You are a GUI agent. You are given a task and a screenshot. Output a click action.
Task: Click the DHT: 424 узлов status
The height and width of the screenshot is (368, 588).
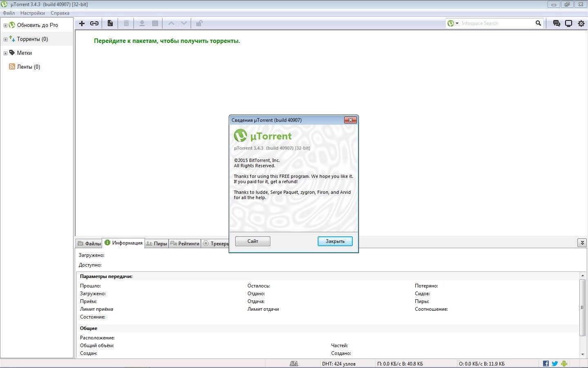click(339, 364)
